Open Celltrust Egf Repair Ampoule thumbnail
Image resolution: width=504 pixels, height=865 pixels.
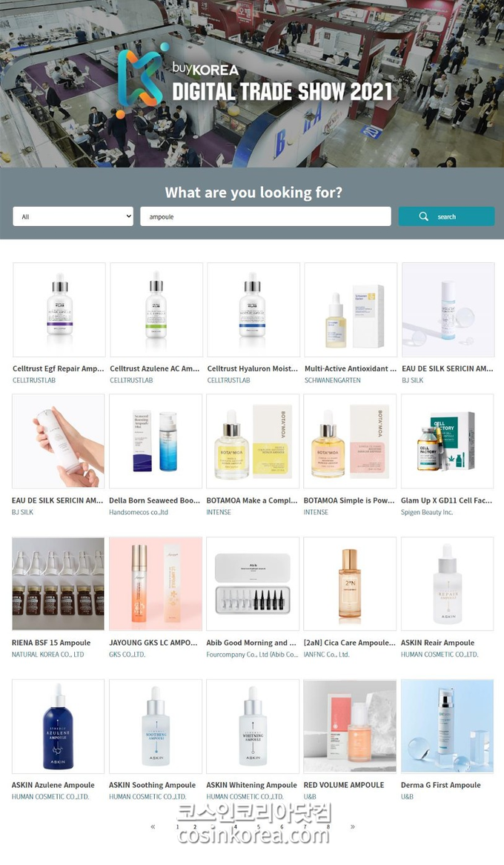(59, 310)
